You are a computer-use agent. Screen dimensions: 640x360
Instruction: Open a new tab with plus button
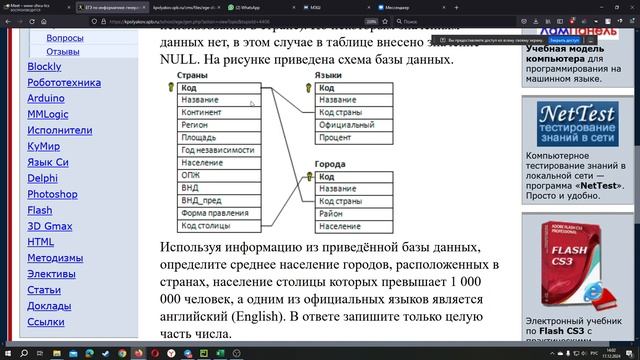click(456, 7)
